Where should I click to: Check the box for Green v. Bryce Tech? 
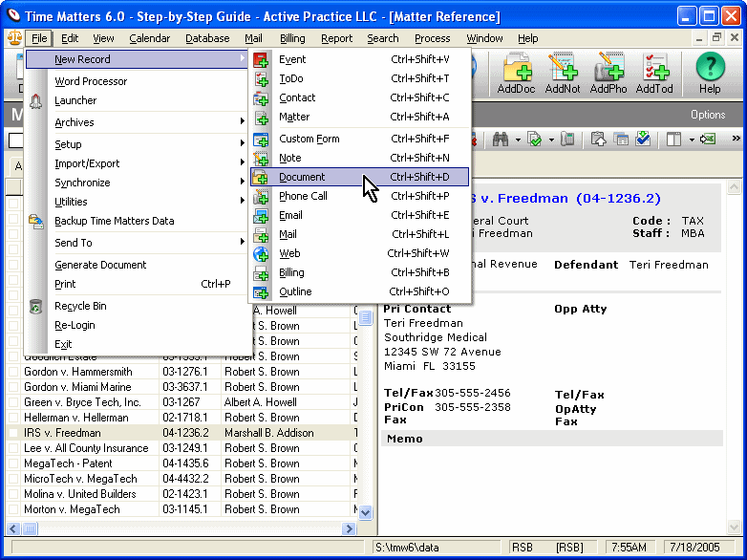(x=13, y=402)
